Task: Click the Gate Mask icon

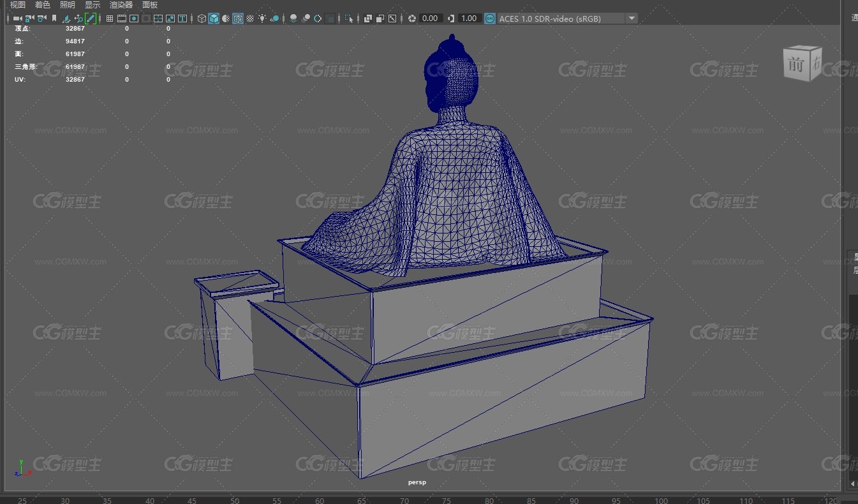Action: point(146,19)
